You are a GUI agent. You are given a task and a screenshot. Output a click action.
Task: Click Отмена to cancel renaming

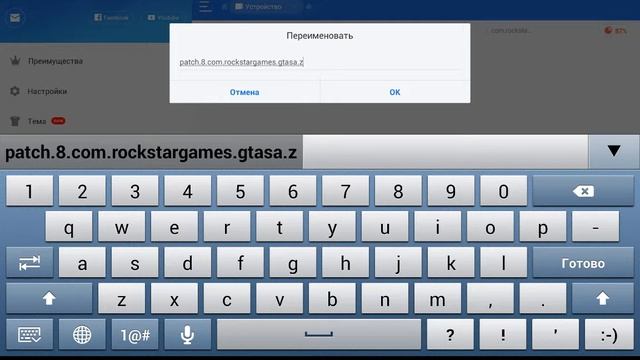click(244, 92)
